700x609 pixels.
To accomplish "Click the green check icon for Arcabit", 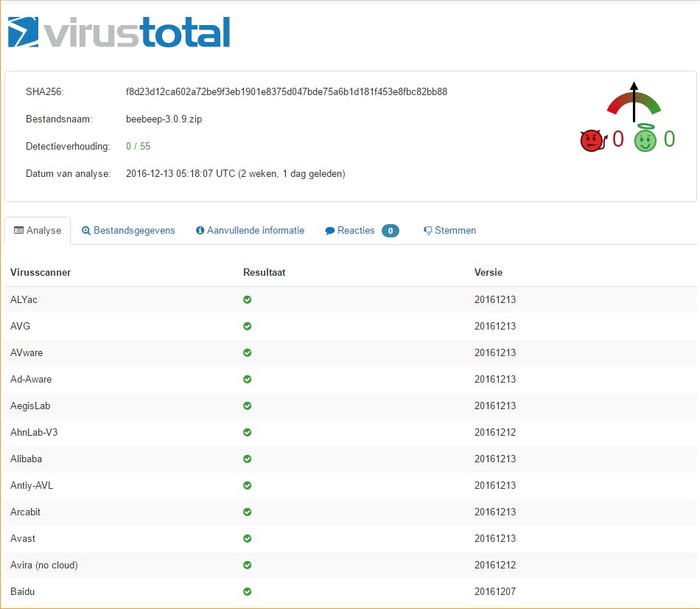I will click(248, 512).
